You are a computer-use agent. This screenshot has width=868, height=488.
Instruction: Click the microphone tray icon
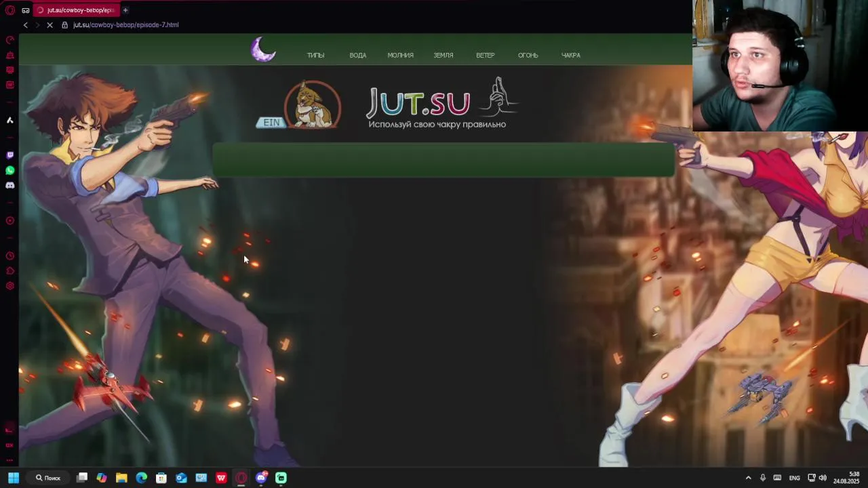tap(763, 478)
